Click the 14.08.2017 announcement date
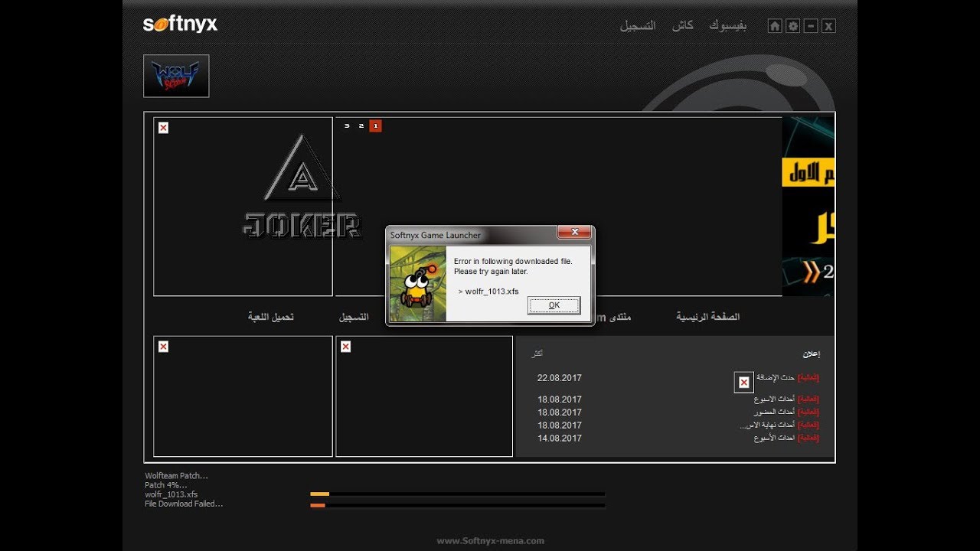980x551 pixels. [x=560, y=439]
